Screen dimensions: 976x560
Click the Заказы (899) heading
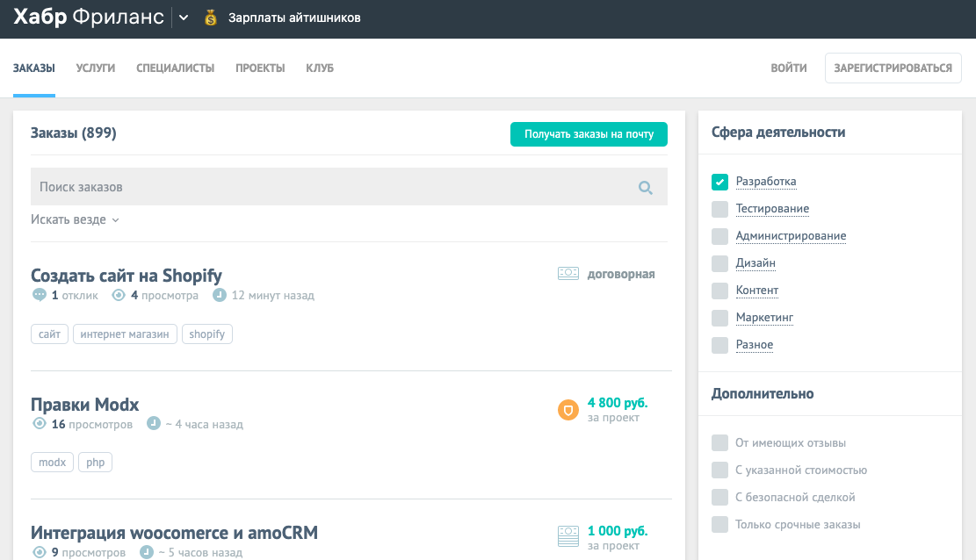74,133
